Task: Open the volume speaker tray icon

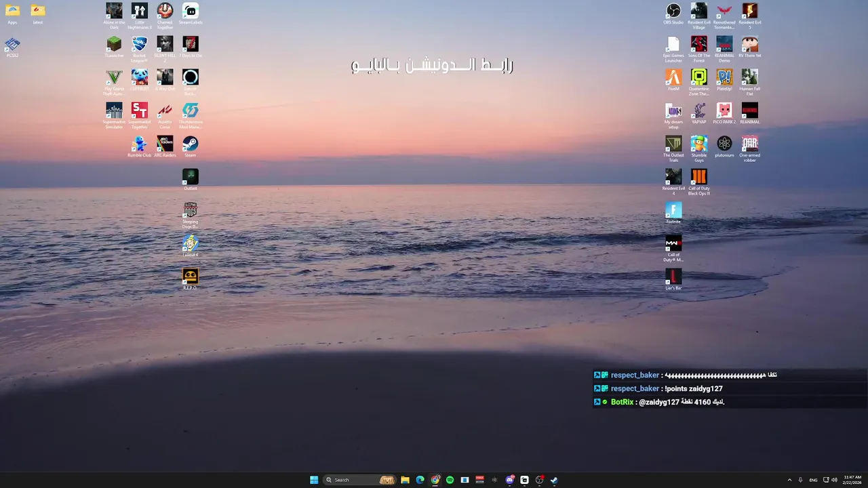Action: [x=834, y=480]
